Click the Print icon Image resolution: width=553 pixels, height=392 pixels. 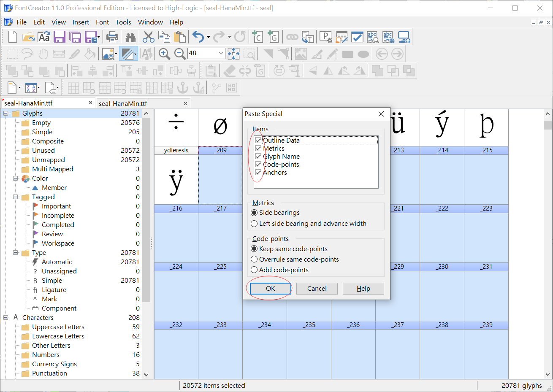(x=112, y=37)
